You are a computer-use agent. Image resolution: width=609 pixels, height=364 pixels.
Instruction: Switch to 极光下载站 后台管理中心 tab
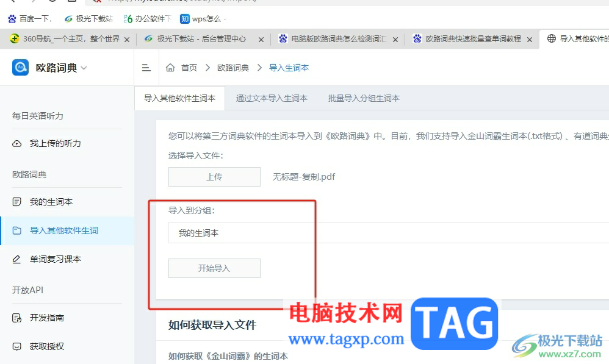coord(201,39)
